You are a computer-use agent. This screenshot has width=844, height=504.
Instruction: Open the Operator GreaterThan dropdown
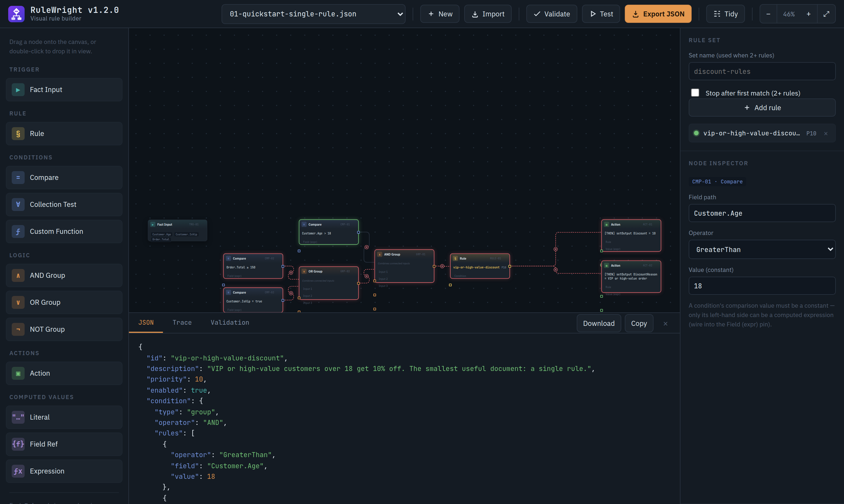(762, 250)
